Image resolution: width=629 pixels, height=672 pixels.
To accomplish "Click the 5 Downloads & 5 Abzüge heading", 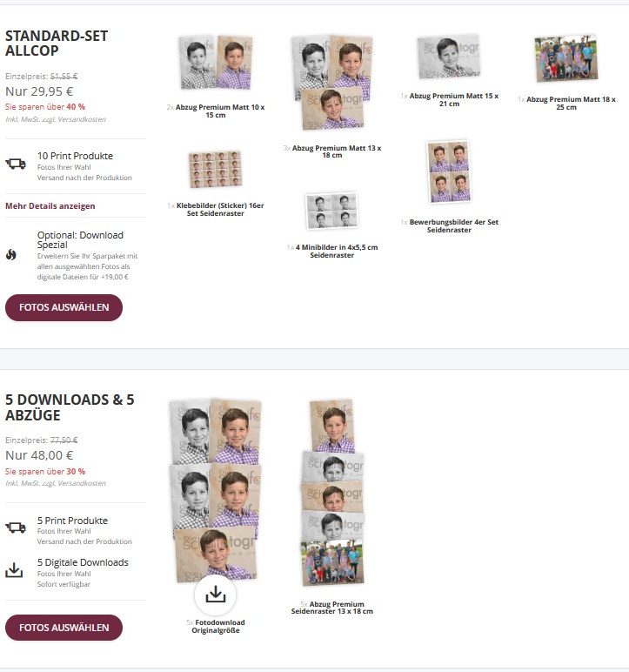I will [70, 407].
